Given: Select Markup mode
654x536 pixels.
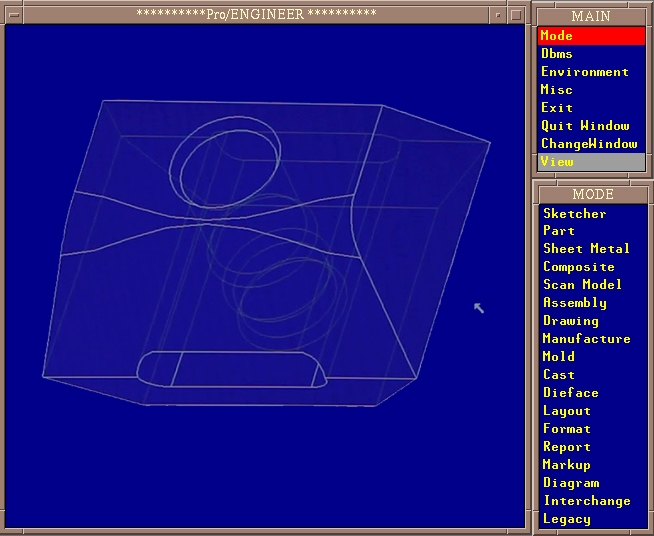Looking at the screenshot, I should click(x=593, y=465).
